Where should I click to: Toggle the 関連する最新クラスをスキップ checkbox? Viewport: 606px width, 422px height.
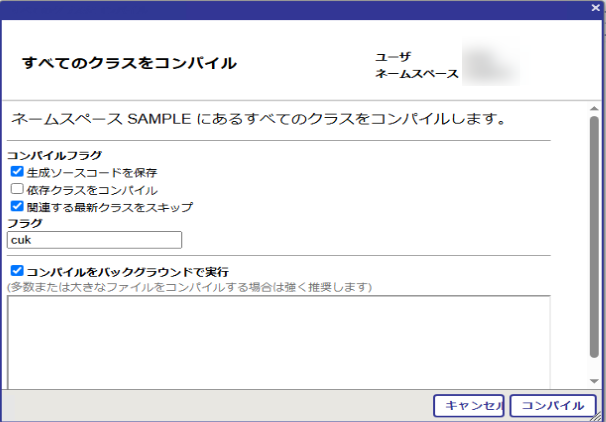pyautogui.click(x=17, y=207)
